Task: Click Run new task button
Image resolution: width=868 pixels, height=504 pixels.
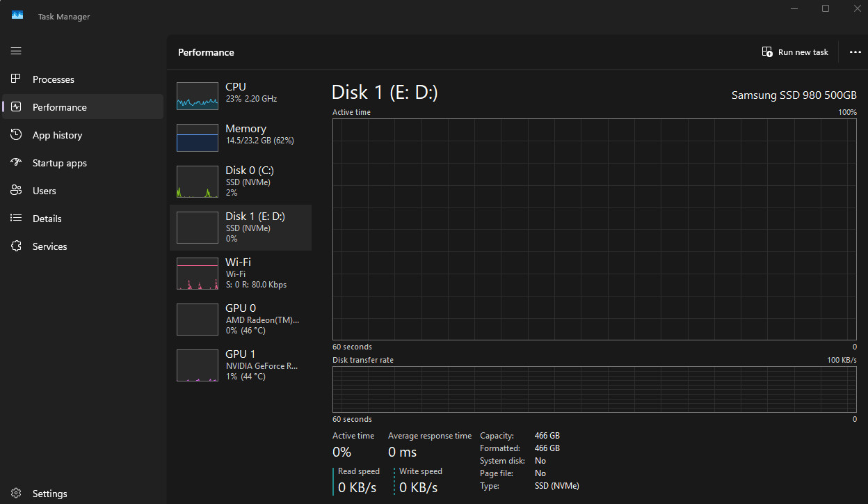Action: point(796,52)
